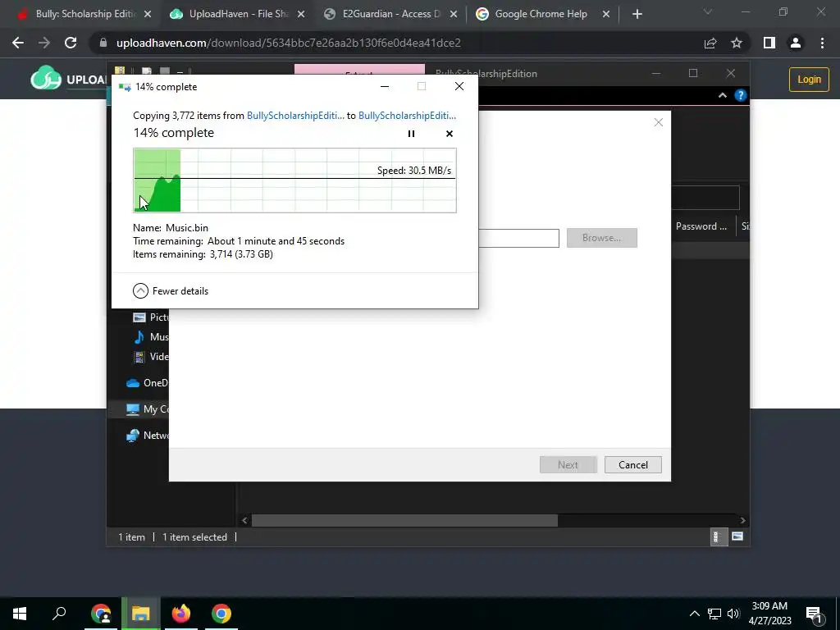The height and width of the screenshot is (630, 840).
Task: Bookmark this page with star icon
Action: coord(737,43)
